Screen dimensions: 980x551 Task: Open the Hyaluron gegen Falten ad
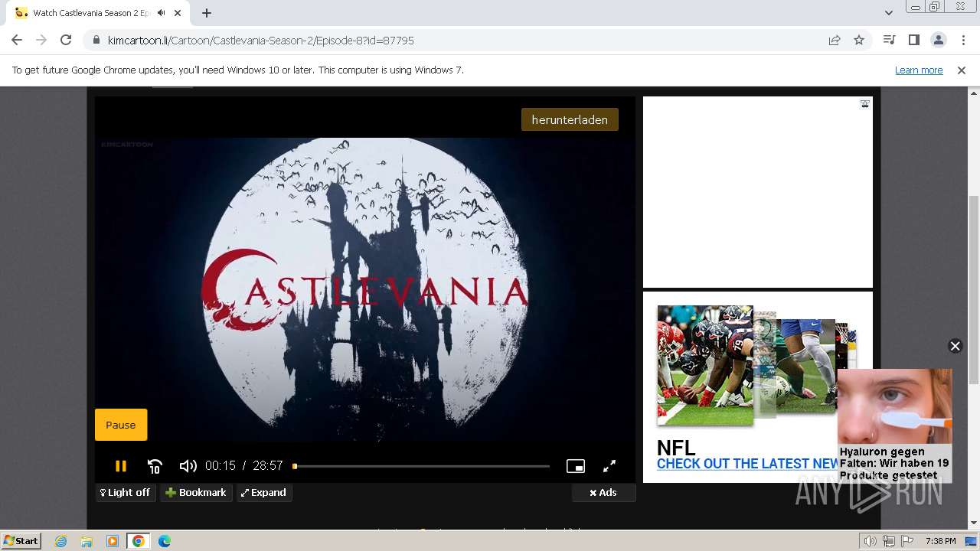click(894, 425)
